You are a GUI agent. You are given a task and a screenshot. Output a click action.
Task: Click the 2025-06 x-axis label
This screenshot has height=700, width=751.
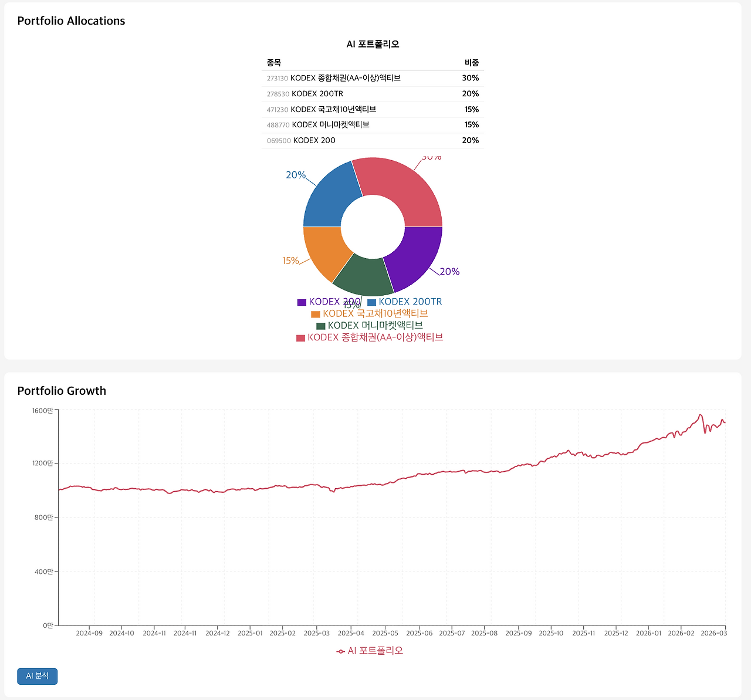(x=420, y=634)
